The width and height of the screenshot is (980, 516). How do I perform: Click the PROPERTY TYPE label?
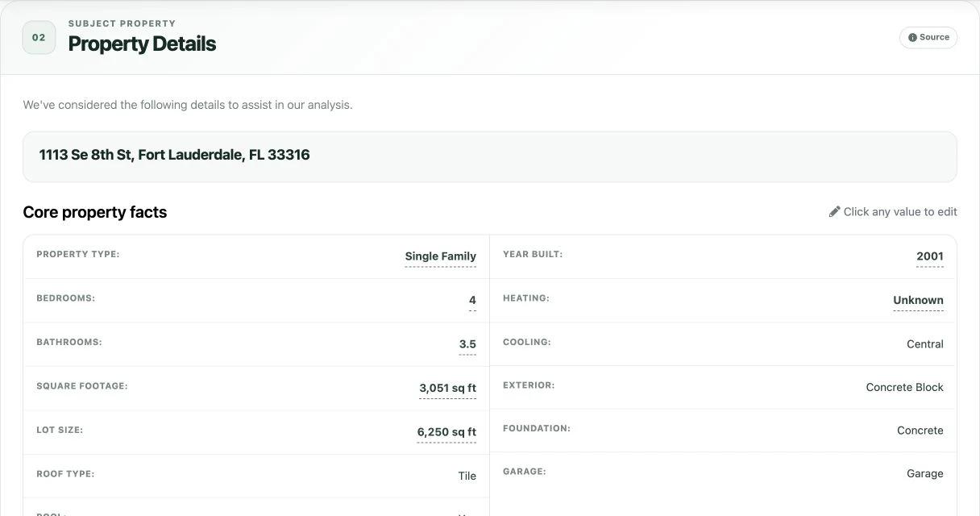point(78,255)
